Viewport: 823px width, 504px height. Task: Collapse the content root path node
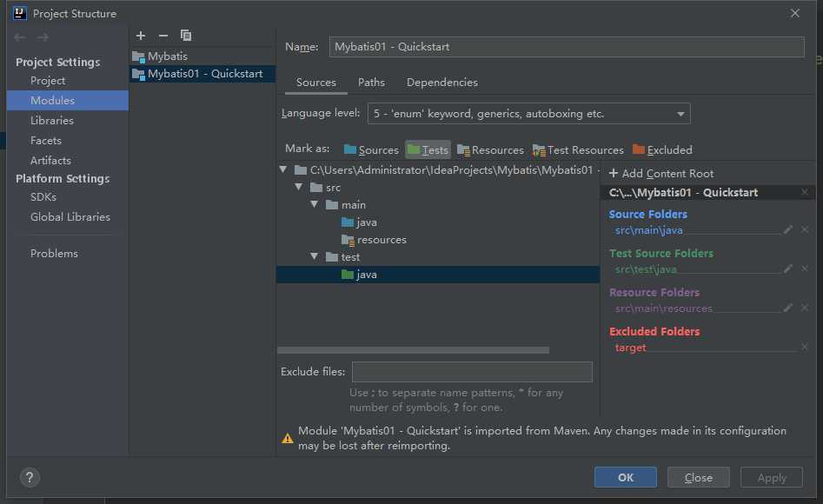(x=283, y=169)
